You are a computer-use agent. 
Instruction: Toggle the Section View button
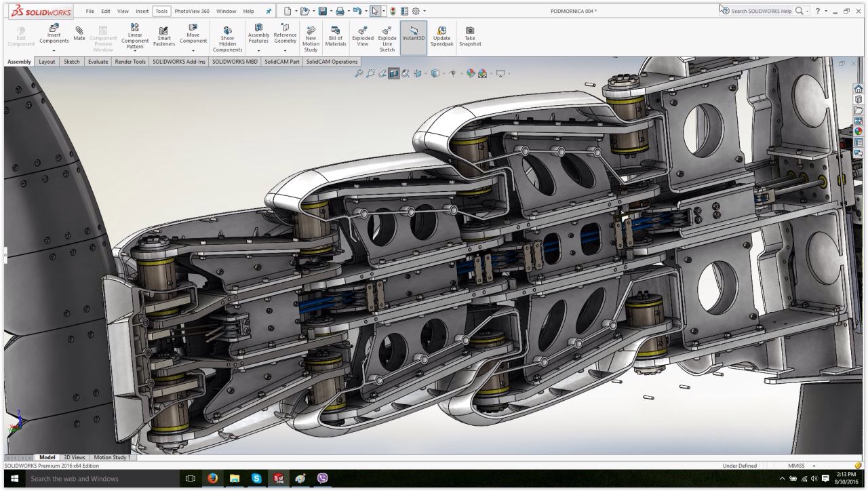(x=394, y=73)
